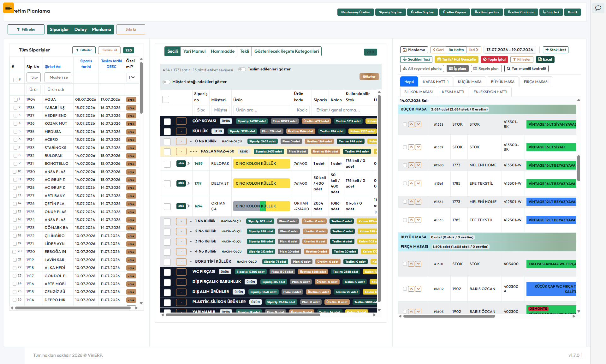Expand the DIŞ ALIM ÜRÜNLER category
Viewport: 606px width, 364px height.
click(x=181, y=292)
